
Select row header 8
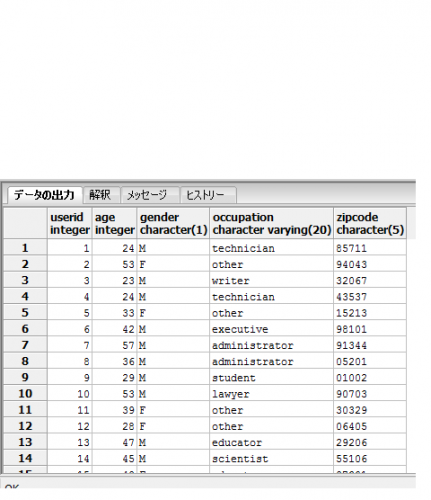(25, 361)
